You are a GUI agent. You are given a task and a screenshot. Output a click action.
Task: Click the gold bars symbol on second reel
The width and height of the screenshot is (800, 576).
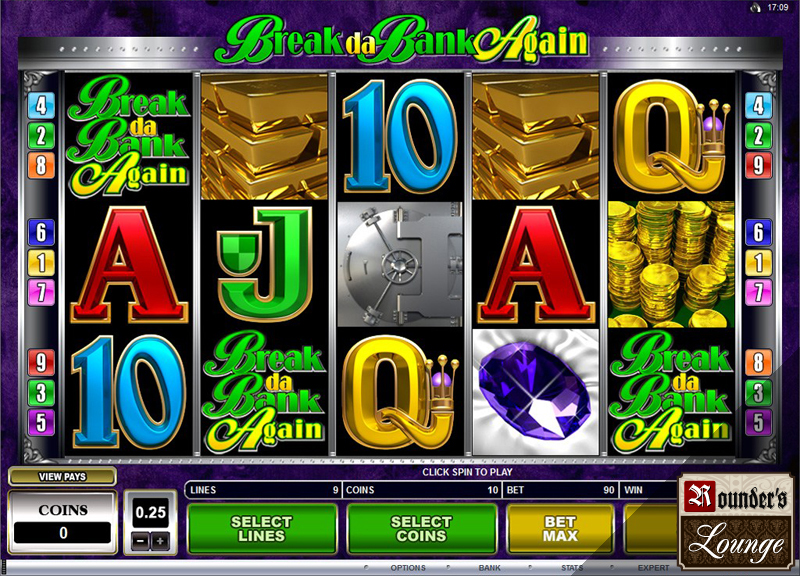tap(264, 136)
